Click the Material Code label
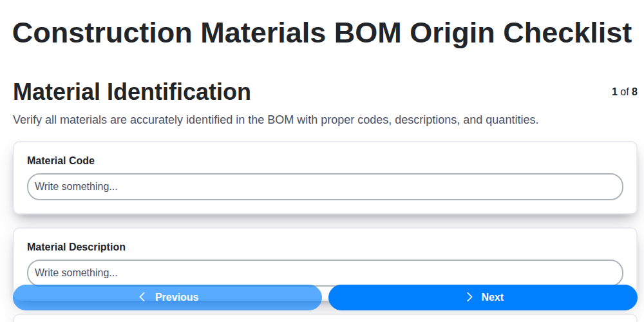Viewport: 644px width, 322px height. [61, 160]
